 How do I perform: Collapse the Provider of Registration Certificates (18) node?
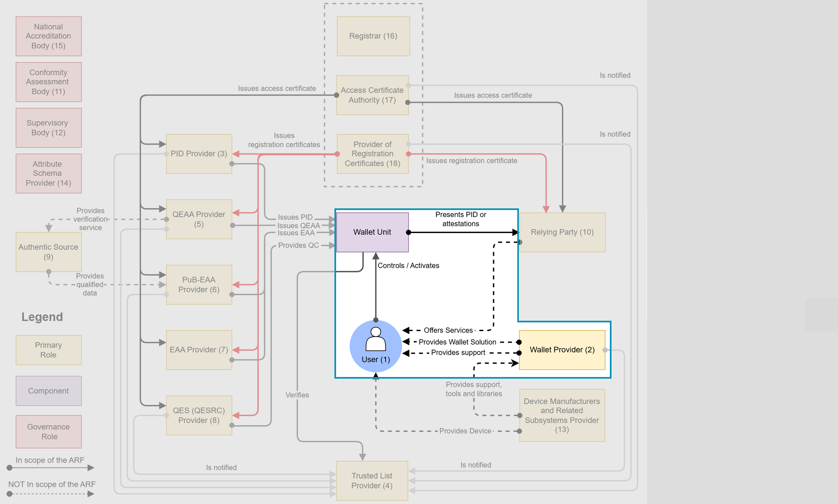(x=372, y=153)
